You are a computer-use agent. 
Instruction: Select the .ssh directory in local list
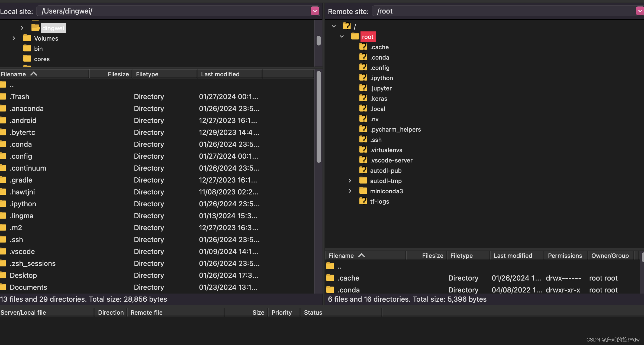point(16,240)
